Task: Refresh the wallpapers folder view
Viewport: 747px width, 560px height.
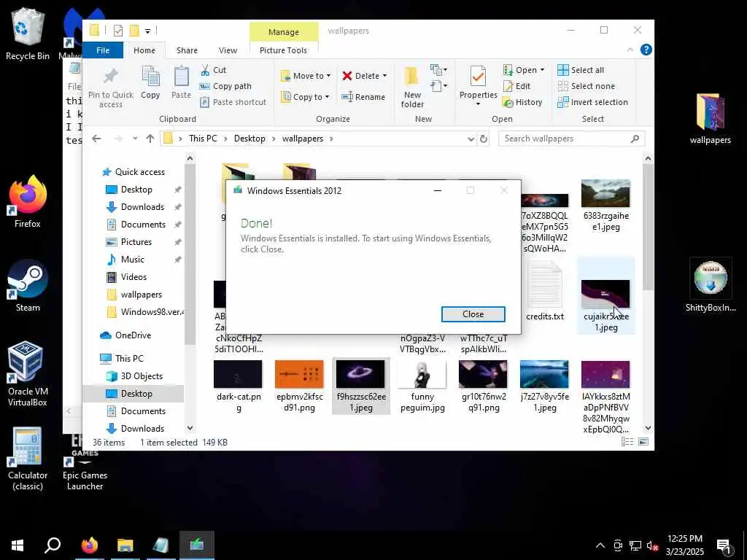Action: pyautogui.click(x=483, y=139)
